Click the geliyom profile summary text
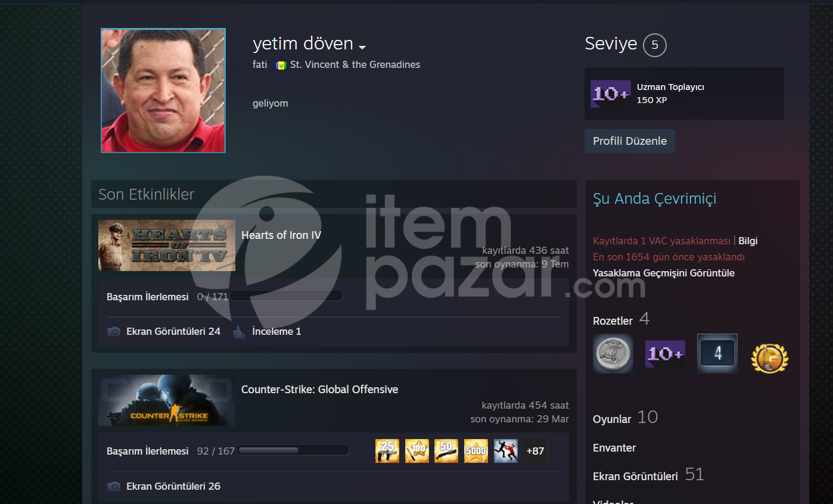 (271, 103)
